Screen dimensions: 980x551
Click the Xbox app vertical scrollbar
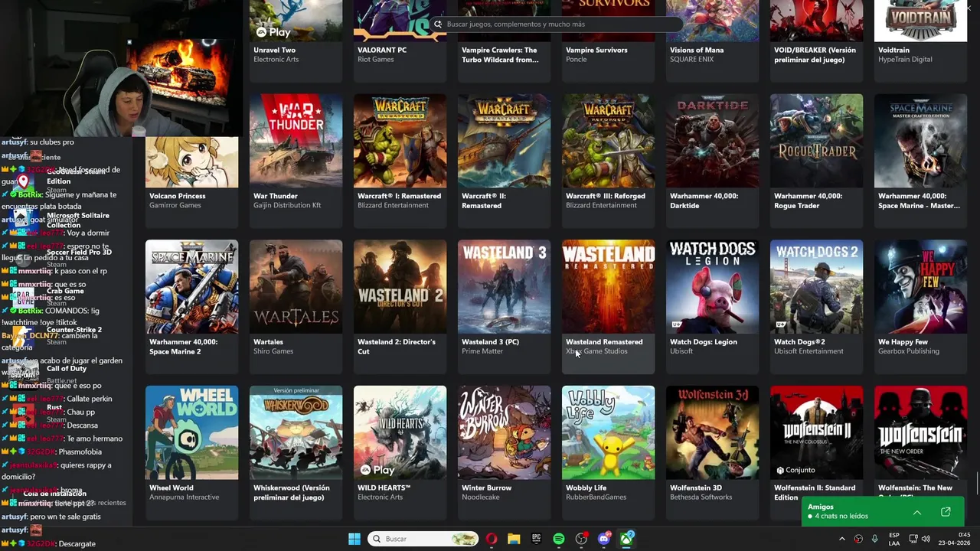click(976, 484)
